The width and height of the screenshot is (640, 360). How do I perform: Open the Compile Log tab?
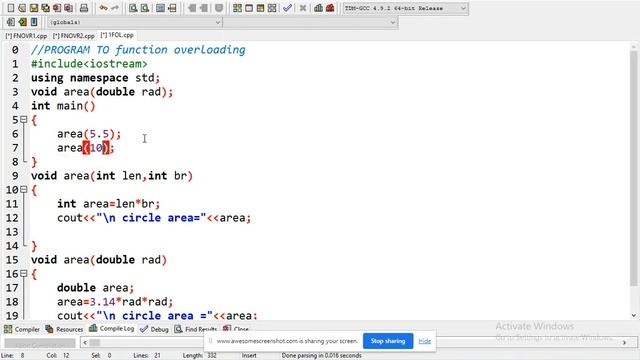111,329
